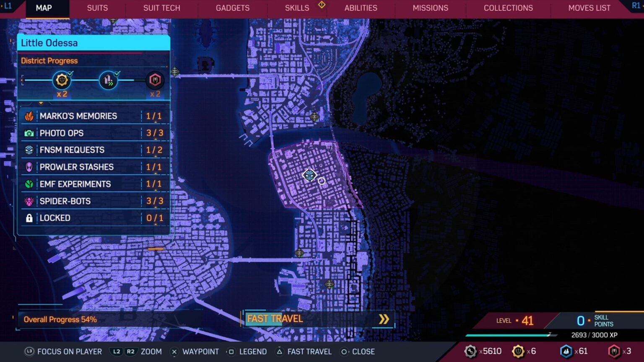This screenshot has height=362, width=644.
Task: Click the diamond marker on the lower bridge
Action: coord(299,253)
